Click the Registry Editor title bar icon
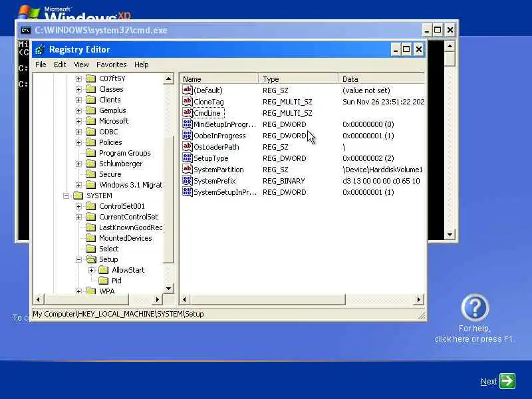 pos(40,49)
